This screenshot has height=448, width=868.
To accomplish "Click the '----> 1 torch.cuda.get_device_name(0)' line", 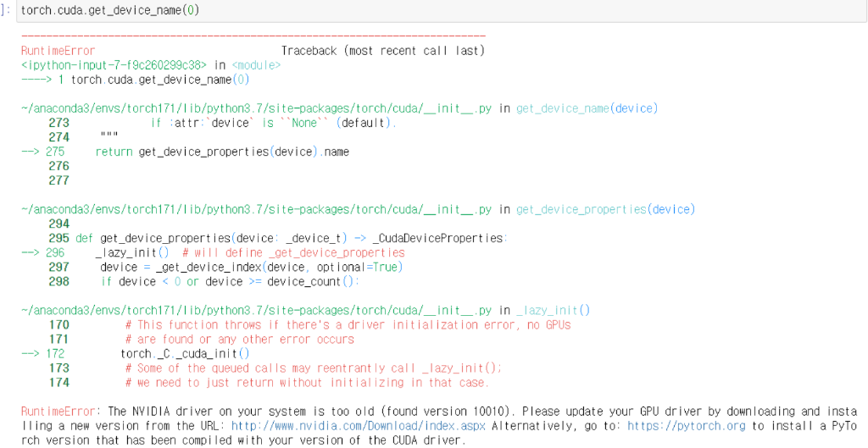I will (x=136, y=80).
